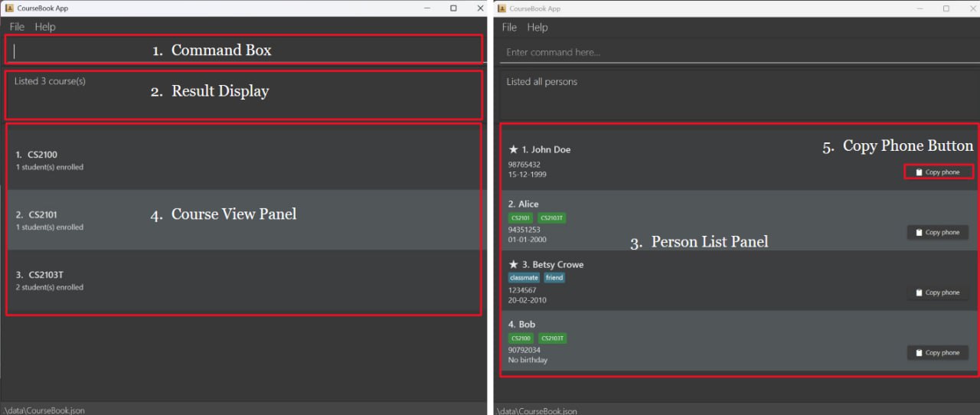Viewport: 980px width, 415px height.
Task: Open Help menu in left CourseBook window
Action: point(45,27)
